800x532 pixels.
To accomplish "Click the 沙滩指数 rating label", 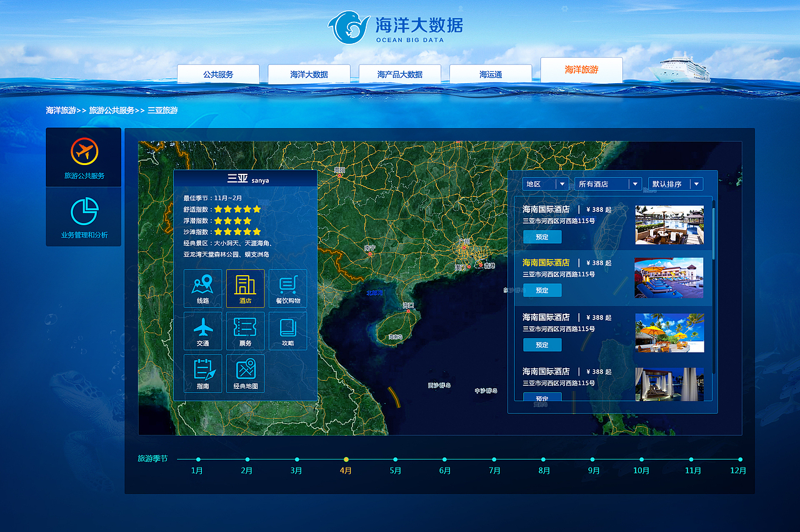I will tap(197, 232).
